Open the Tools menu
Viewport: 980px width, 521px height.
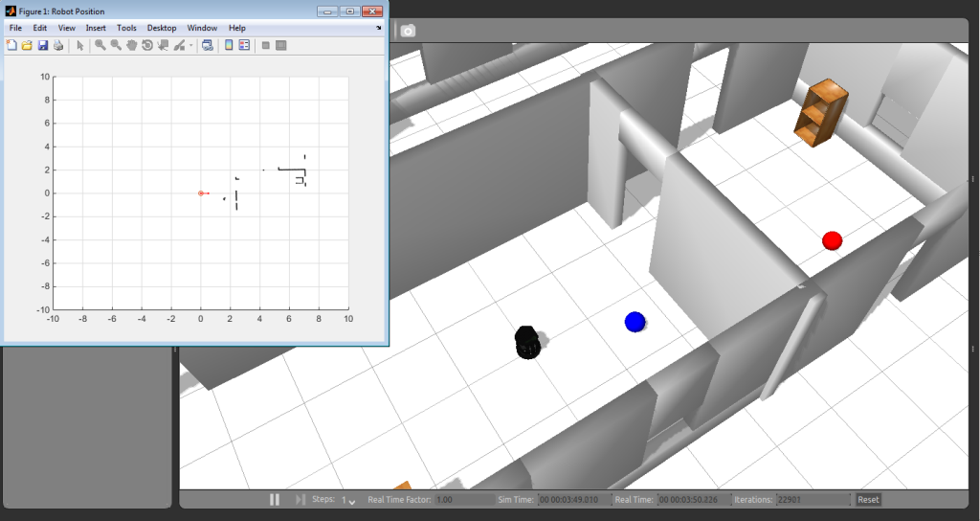[126, 28]
